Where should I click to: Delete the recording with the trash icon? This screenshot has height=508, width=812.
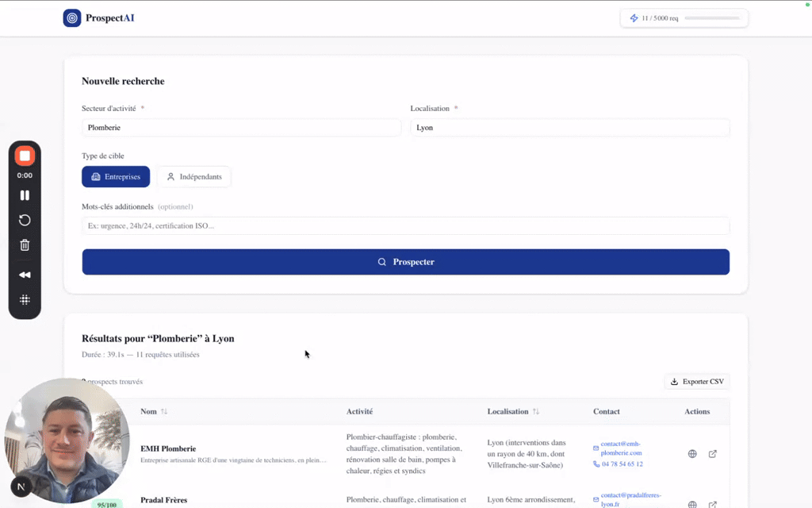[x=25, y=245]
